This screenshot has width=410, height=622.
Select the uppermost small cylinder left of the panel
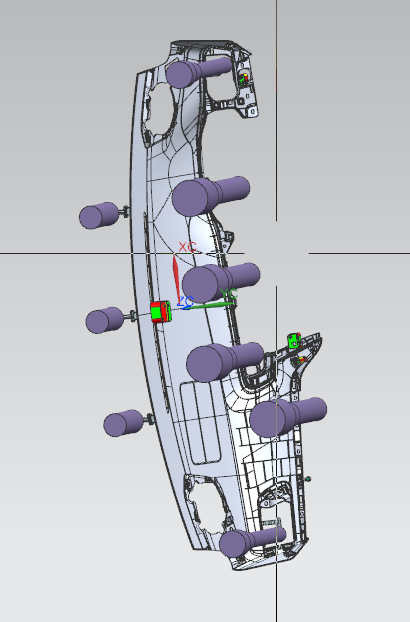click(x=99, y=215)
